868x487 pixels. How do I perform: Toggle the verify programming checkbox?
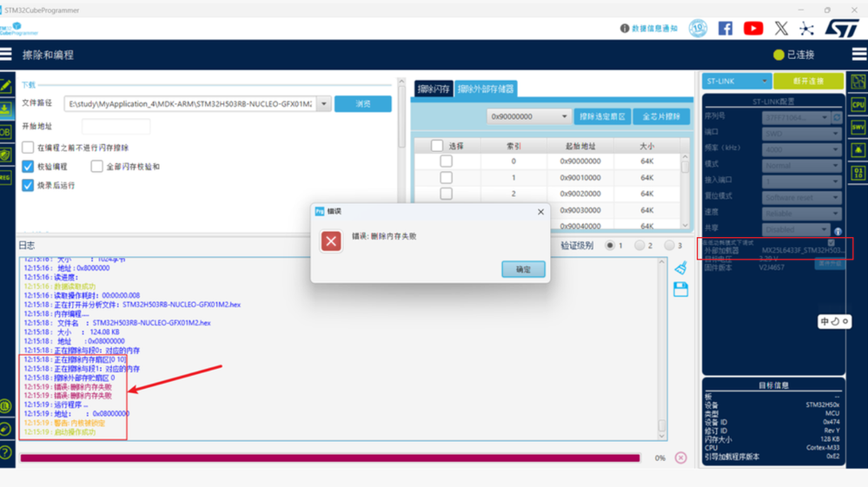(x=28, y=167)
